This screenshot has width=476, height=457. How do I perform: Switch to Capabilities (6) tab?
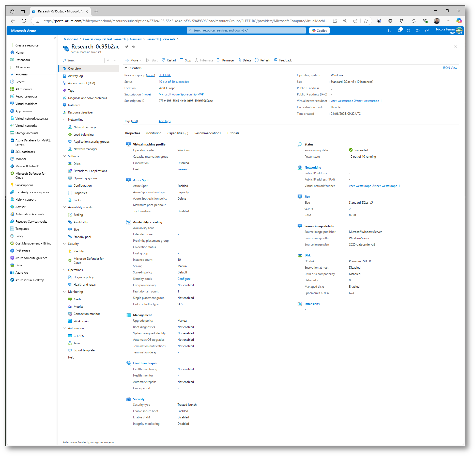[x=178, y=133]
